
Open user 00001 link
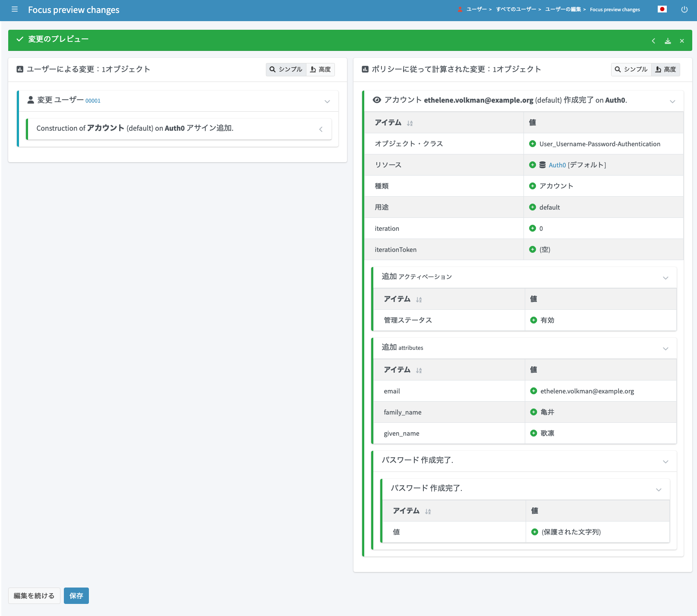coord(93,101)
